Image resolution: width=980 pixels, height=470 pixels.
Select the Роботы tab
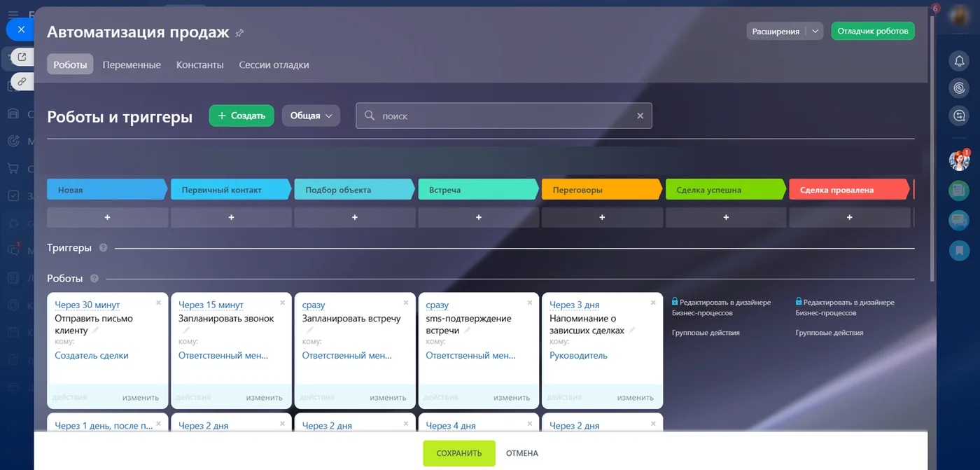(70, 64)
